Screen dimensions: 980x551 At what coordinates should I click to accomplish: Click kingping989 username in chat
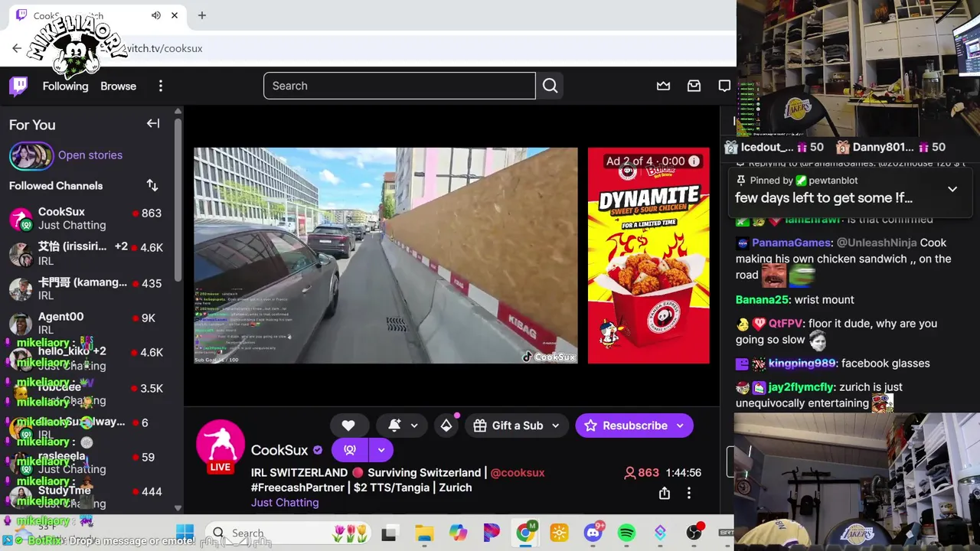click(x=802, y=364)
